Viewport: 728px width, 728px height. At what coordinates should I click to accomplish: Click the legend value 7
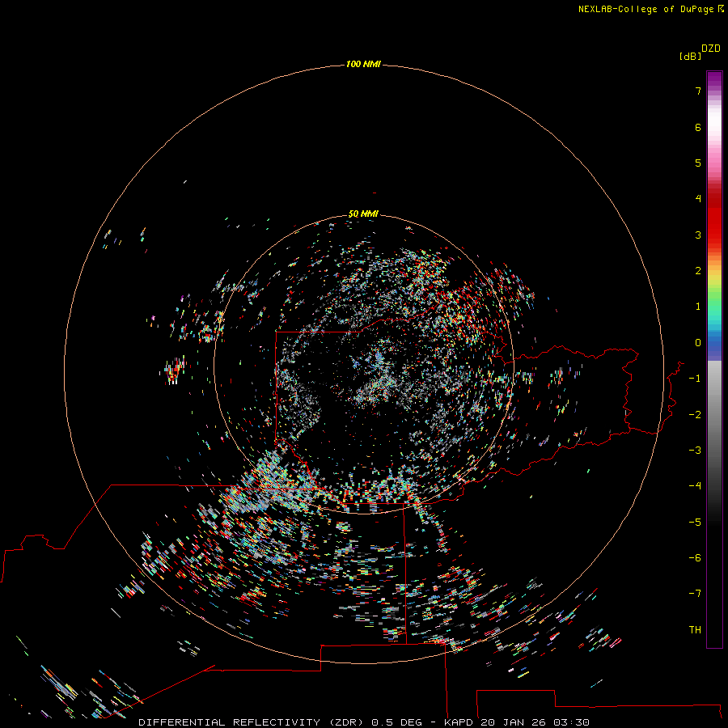698,91
